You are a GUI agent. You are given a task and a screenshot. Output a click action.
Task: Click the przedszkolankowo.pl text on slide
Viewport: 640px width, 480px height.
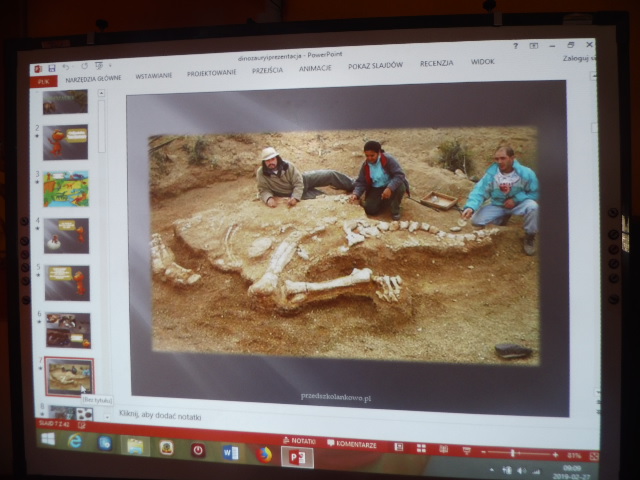tap(336, 397)
